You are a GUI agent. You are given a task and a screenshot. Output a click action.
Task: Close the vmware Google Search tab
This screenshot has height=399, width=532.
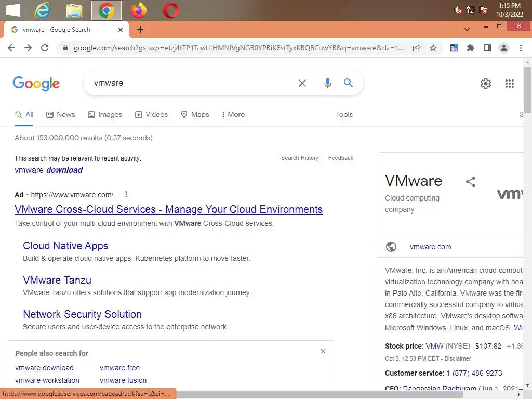(x=121, y=30)
